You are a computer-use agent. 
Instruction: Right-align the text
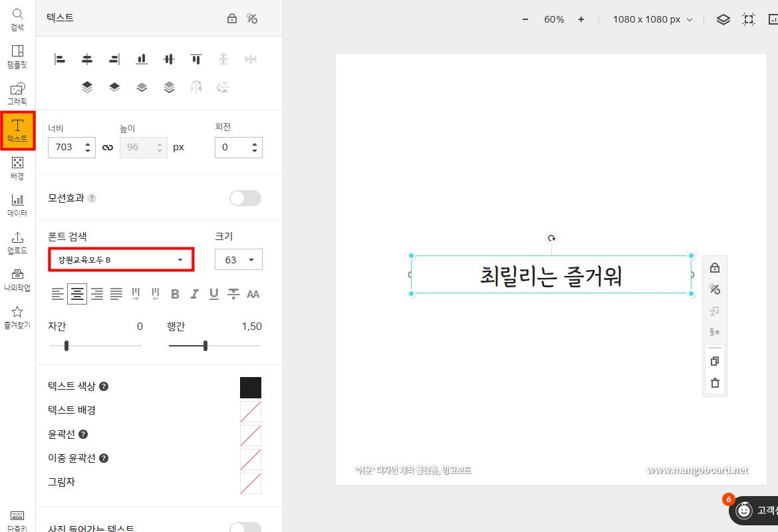point(97,294)
